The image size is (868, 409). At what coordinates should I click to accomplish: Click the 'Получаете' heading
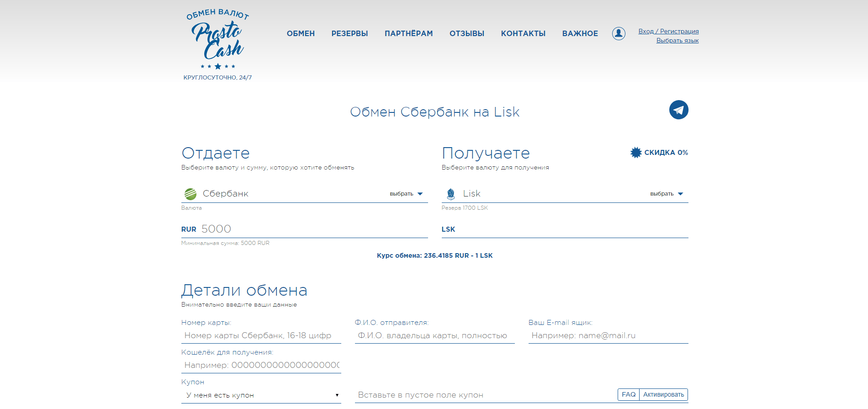click(486, 153)
